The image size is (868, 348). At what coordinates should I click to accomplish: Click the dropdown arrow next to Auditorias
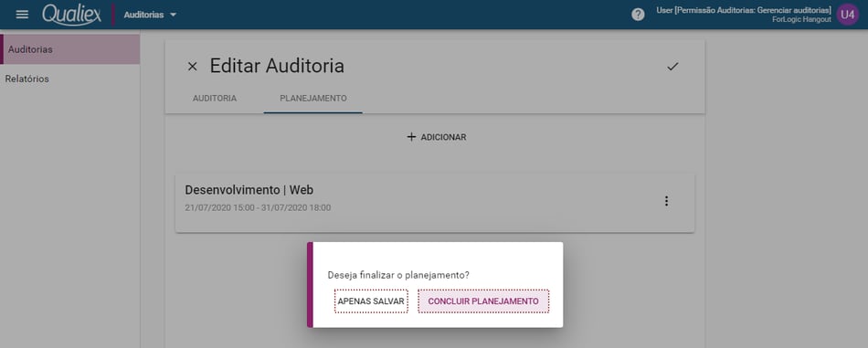[x=174, y=15]
